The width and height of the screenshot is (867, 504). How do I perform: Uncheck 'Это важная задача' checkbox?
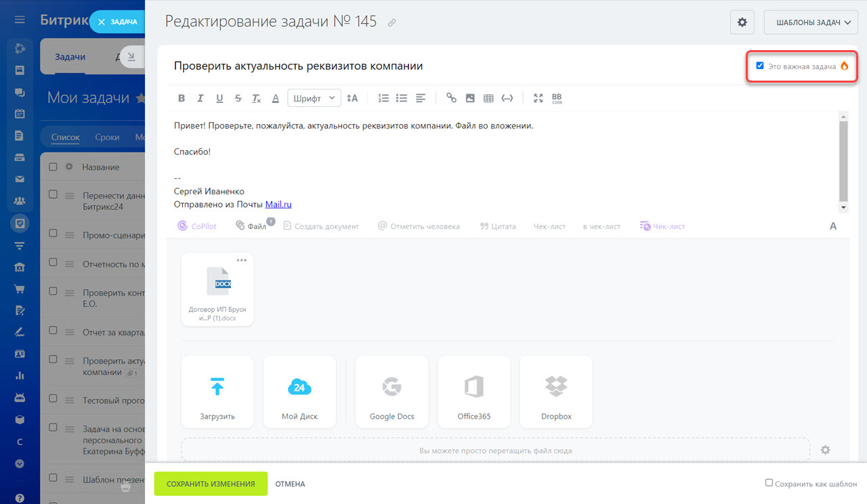[760, 66]
